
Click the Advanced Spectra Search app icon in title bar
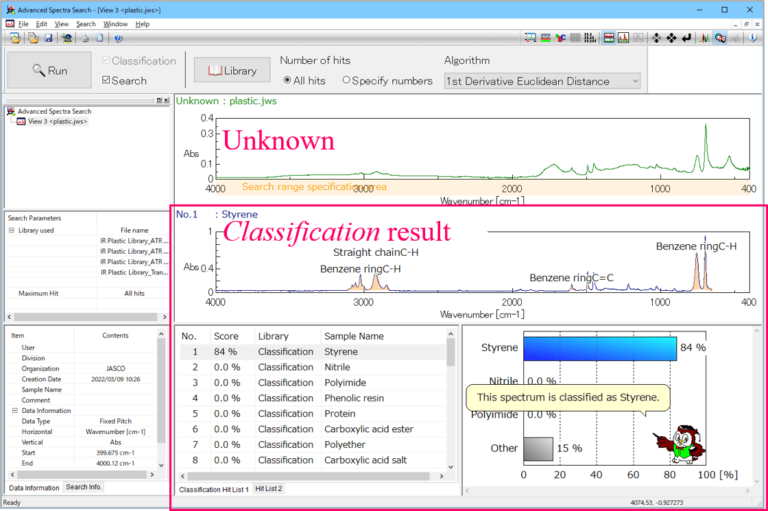point(10,10)
